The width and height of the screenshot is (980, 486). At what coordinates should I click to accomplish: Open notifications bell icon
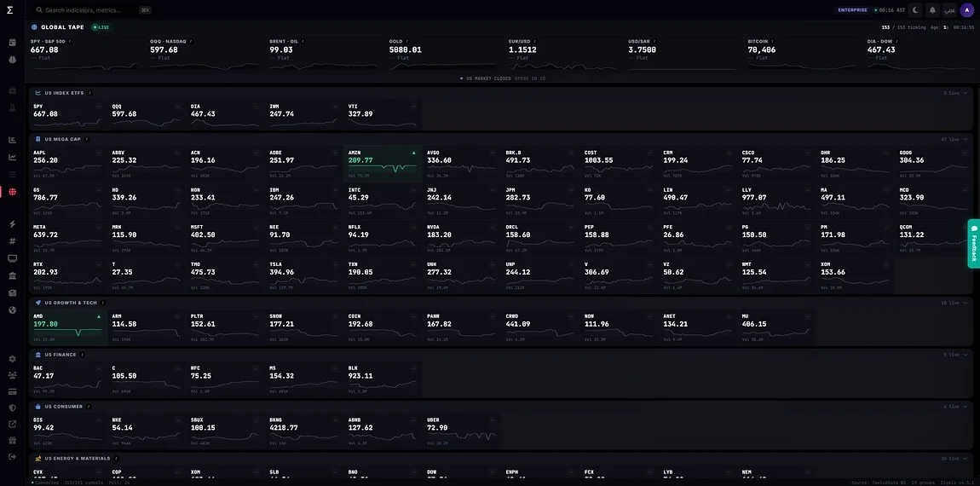(932, 10)
